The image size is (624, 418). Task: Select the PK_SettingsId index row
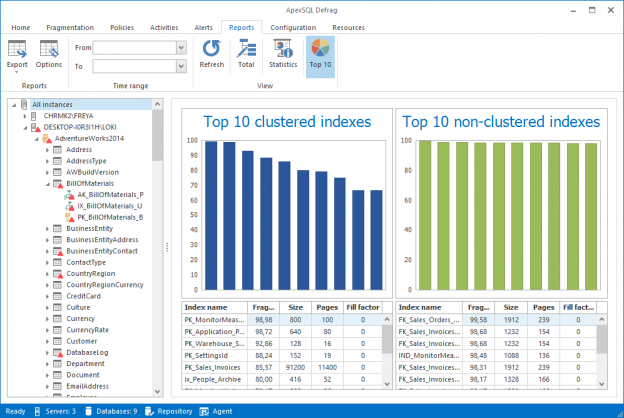click(282, 355)
